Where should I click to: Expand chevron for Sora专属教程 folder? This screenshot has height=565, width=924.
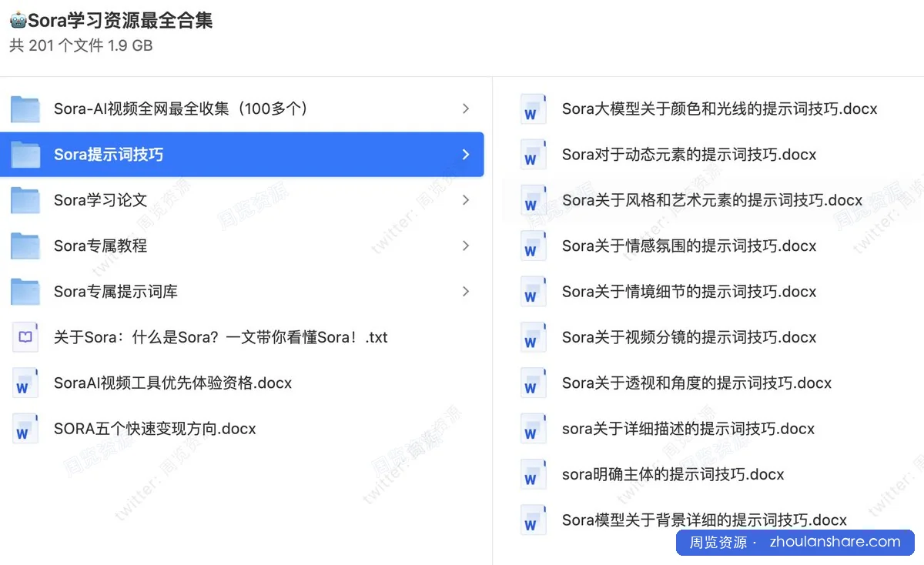tap(466, 246)
